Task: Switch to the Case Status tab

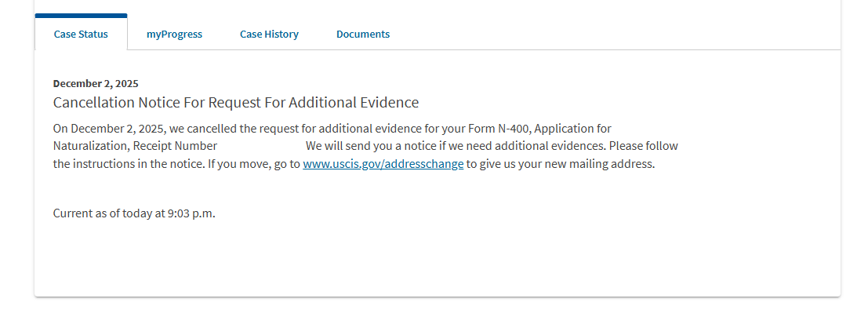Action: (81, 34)
